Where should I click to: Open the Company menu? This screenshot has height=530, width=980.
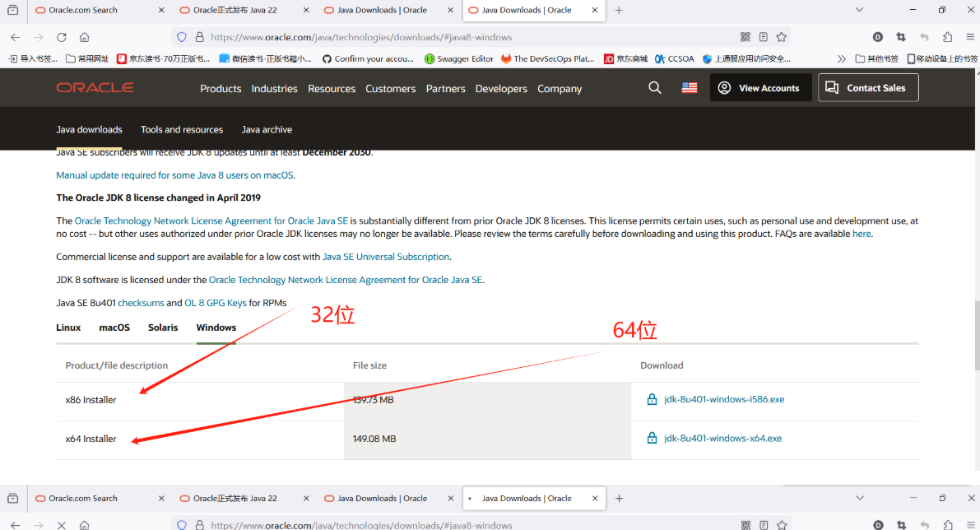click(x=560, y=89)
